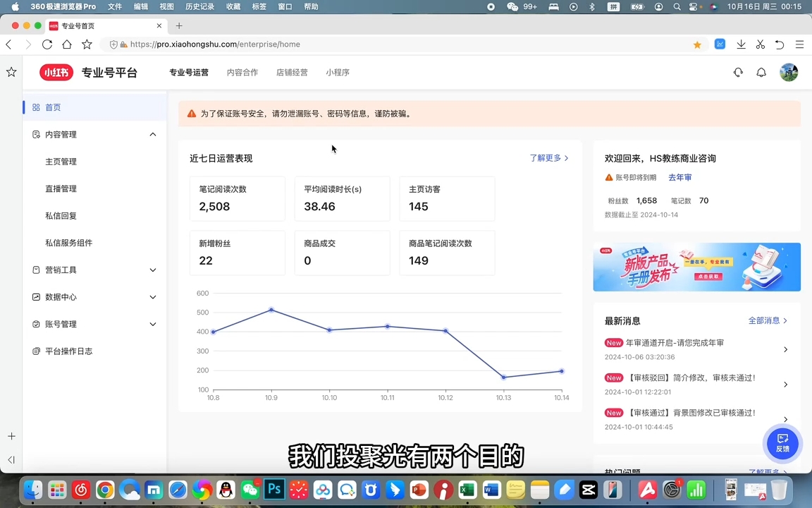Open the customer service headset icon
This screenshot has width=812, height=508.
[738, 72]
